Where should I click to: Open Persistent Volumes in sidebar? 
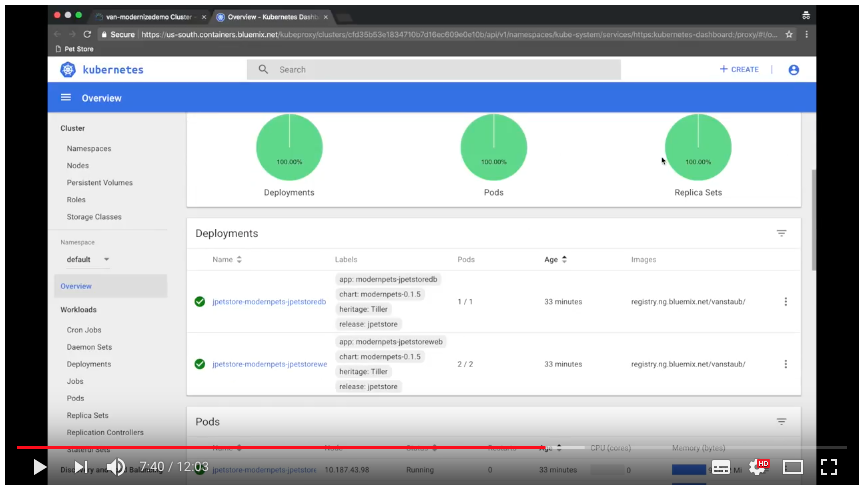click(100, 183)
